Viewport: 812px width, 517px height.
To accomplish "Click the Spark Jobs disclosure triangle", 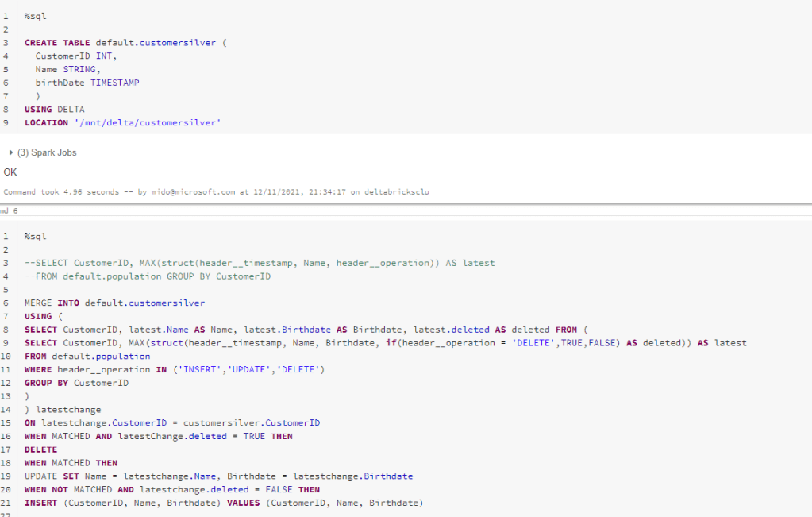I will click(x=11, y=152).
